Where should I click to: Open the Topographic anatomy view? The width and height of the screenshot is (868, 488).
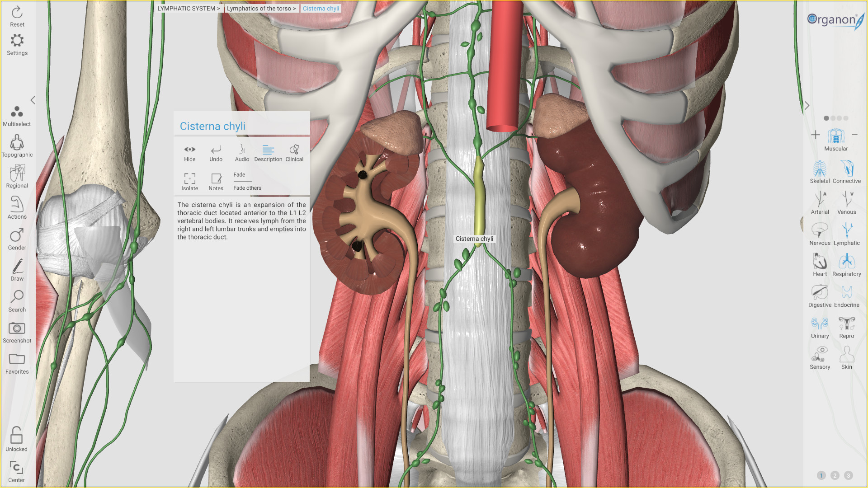click(x=17, y=145)
